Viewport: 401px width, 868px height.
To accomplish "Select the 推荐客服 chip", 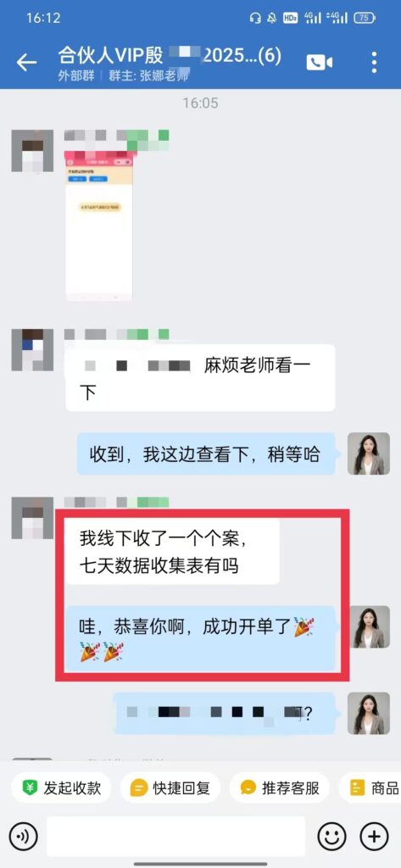I will [x=279, y=787].
